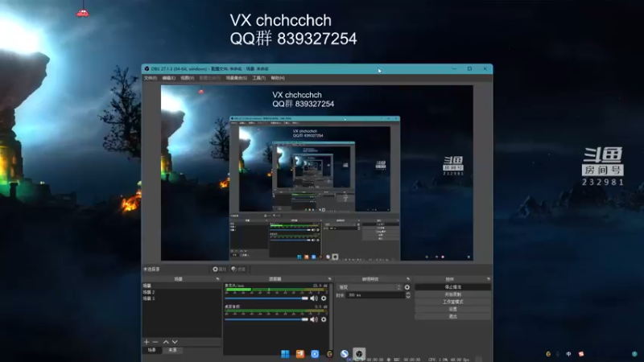Open the 视图(V) menu
The height and width of the screenshot is (362, 644).
(188, 78)
